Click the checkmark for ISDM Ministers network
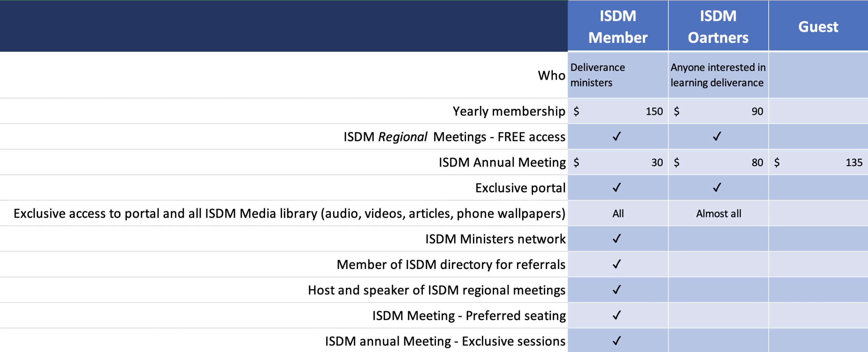 tap(617, 239)
